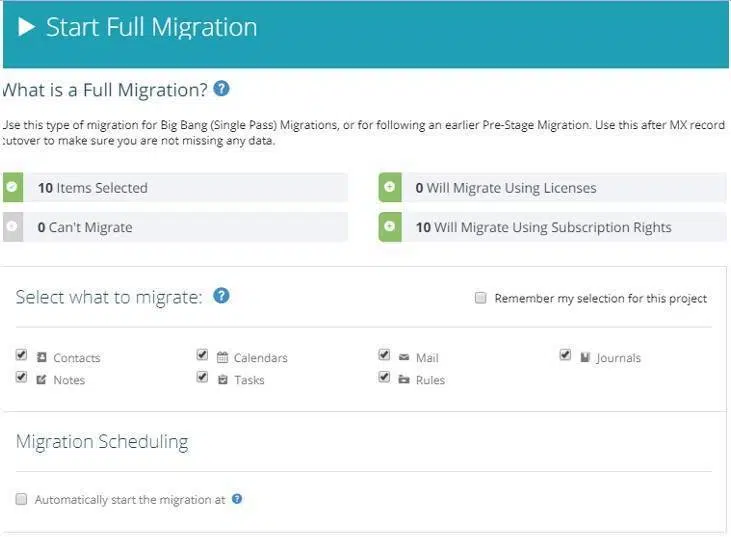Click the Contacts address book icon

[x=42, y=358]
